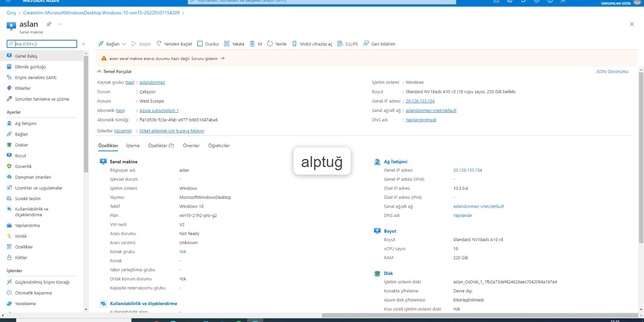Screen dimensions: 644x322
Task: Open the aslandonmez resource group link
Action: point(152,83)
